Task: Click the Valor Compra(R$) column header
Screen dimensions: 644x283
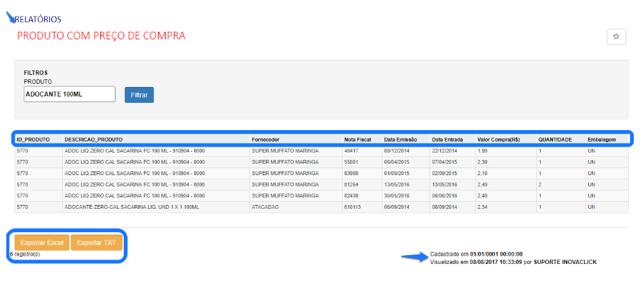Action: point(499,139)
